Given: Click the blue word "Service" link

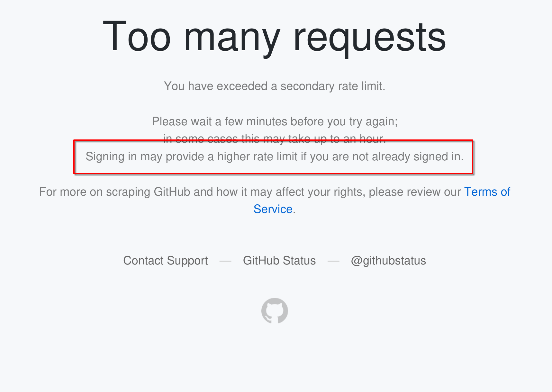Looking at the screenshot, I should [x=273, y=209].
